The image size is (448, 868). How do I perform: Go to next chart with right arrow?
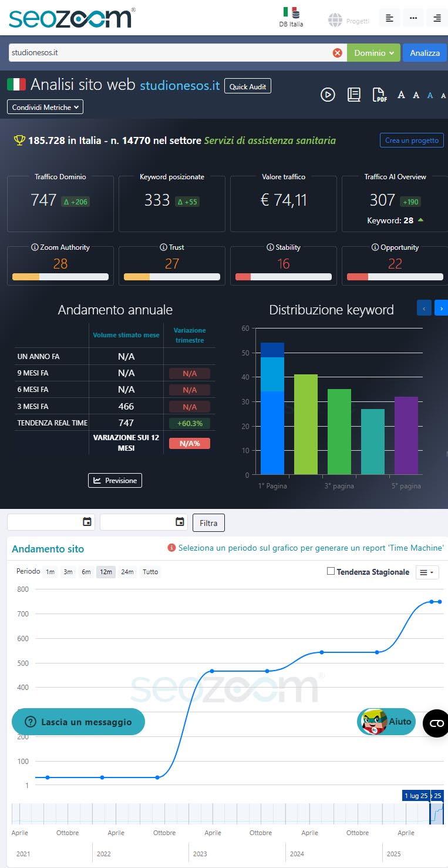[441, 307]
